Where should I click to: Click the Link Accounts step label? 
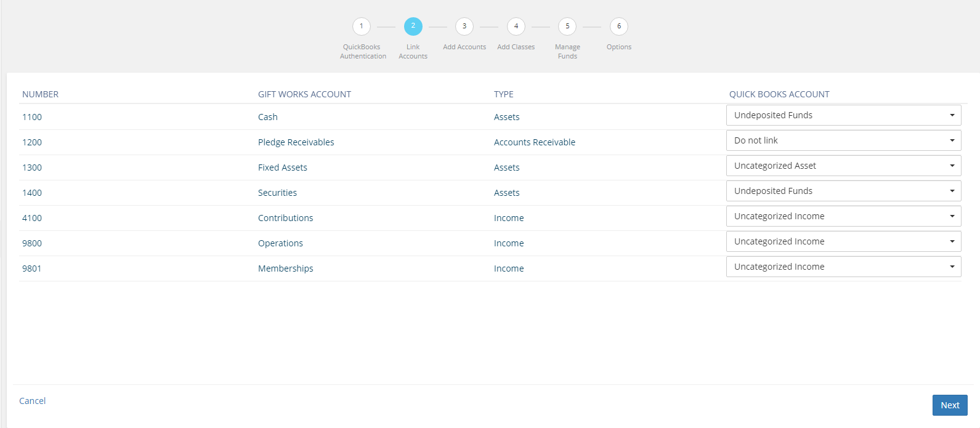(413, 51)
